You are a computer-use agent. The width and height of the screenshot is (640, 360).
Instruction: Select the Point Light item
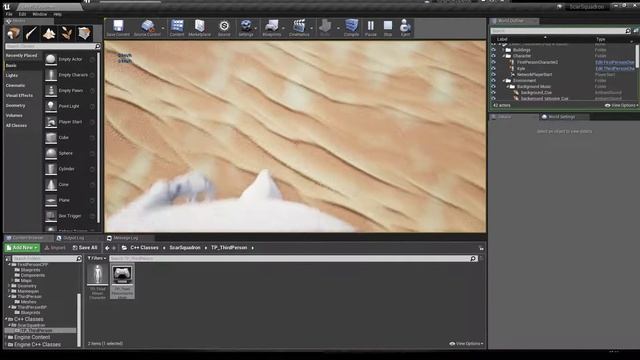(x=69, y=106)
